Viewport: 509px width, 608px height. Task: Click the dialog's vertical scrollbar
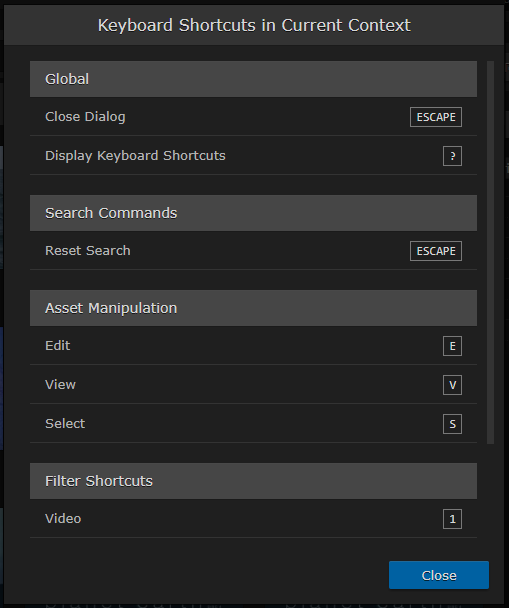tap(490, 252)
